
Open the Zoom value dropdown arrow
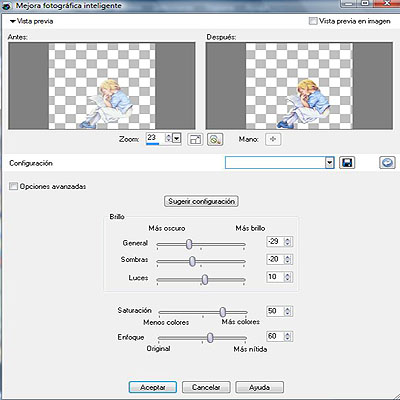177,138
